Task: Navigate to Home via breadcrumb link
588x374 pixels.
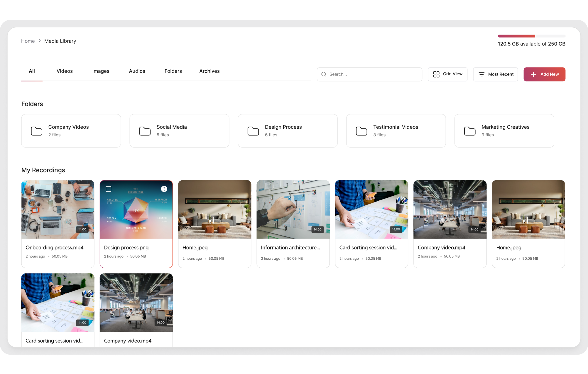Action: coord(28,41)
